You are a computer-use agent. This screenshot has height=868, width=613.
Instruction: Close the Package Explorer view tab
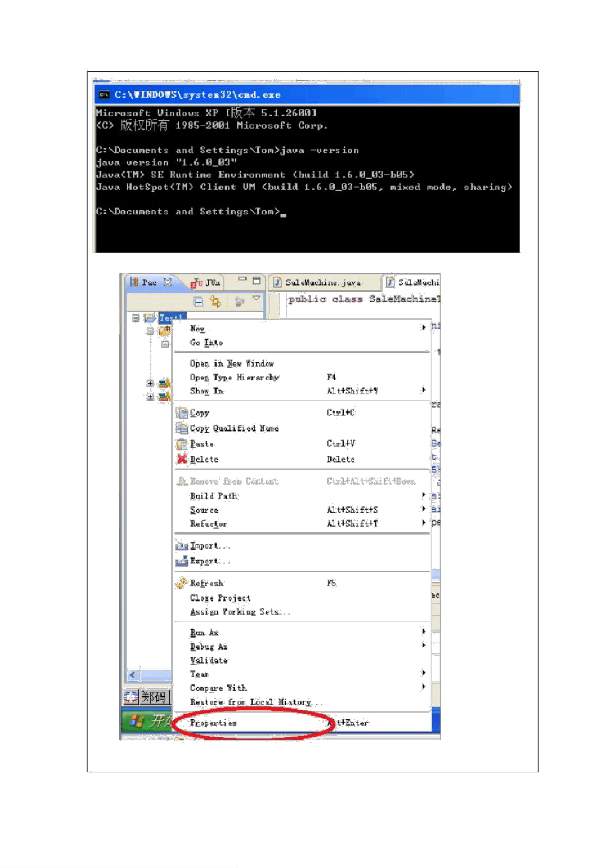[x=168, y=282]
